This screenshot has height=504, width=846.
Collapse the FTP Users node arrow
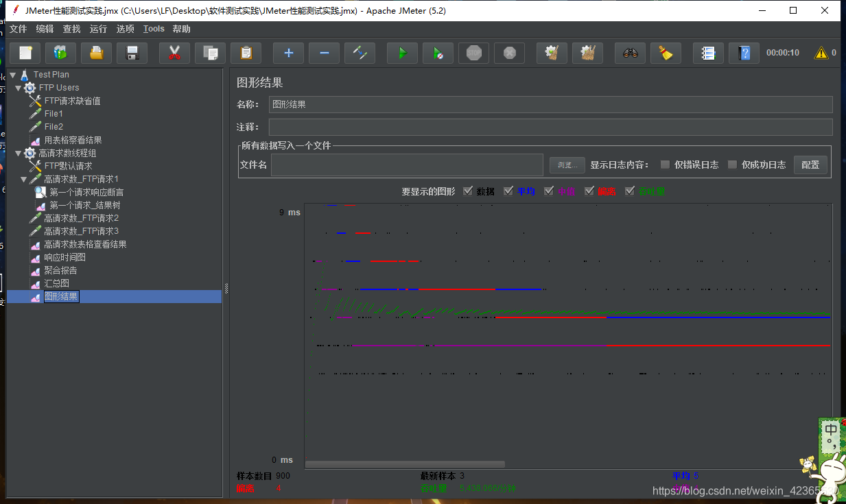[x=18, y=88]
